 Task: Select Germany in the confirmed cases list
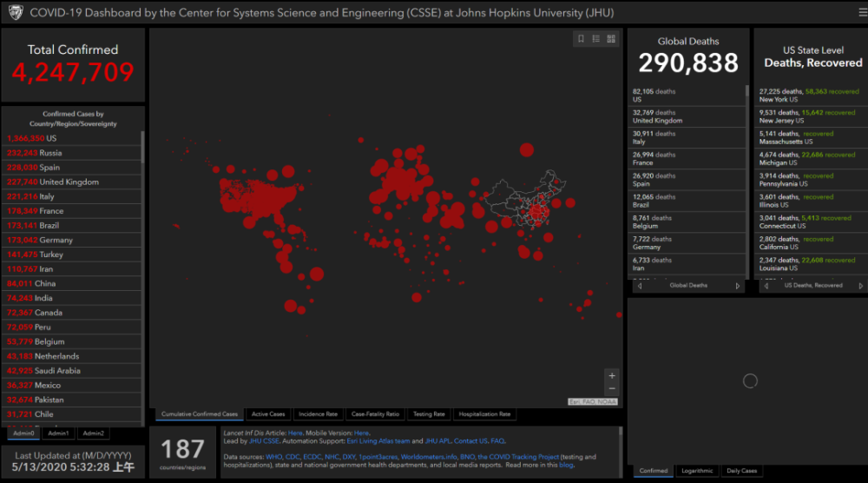[72, 240]
